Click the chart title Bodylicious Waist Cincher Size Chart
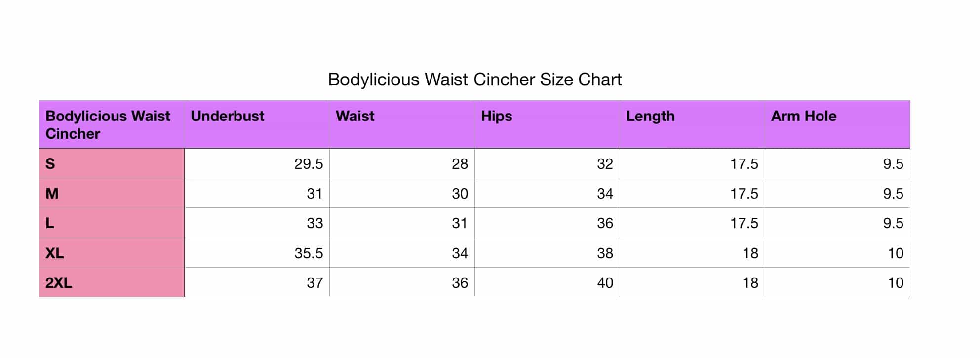The width and height of the screenshot is (980, 358). click(474, 80)
